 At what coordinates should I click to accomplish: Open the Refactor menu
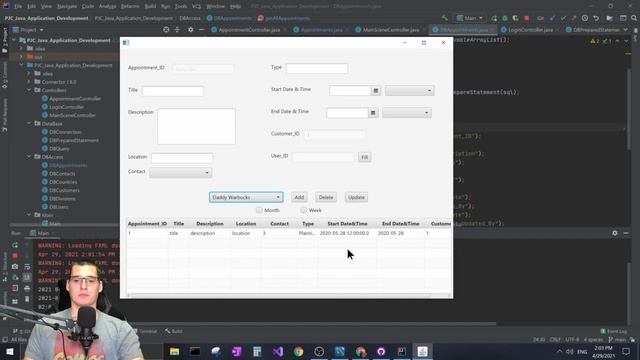pyautogui.click(x=130, y=6)
